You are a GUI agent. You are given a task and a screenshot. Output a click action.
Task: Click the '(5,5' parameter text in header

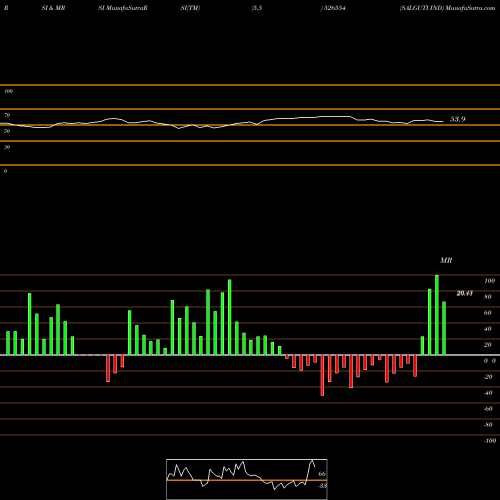[257, 8]
